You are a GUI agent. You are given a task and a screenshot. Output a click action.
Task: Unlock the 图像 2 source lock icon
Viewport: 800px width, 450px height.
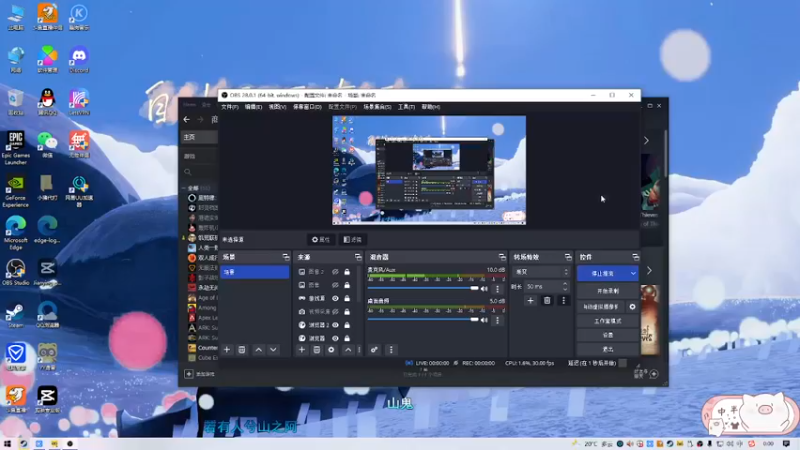coord(347,272)
